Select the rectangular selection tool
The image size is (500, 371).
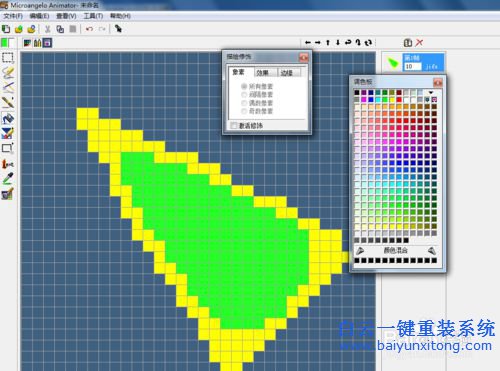click(8, 58)
